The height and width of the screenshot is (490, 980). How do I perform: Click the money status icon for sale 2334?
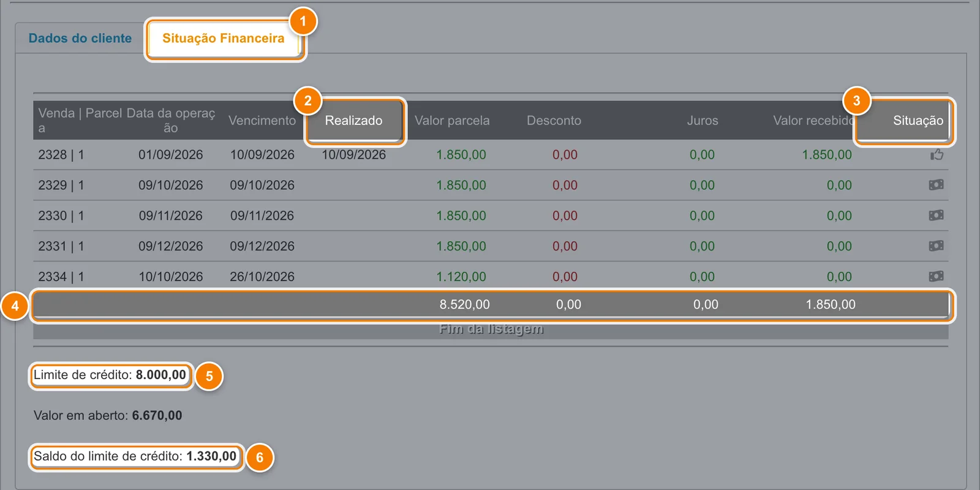point(937,277)
